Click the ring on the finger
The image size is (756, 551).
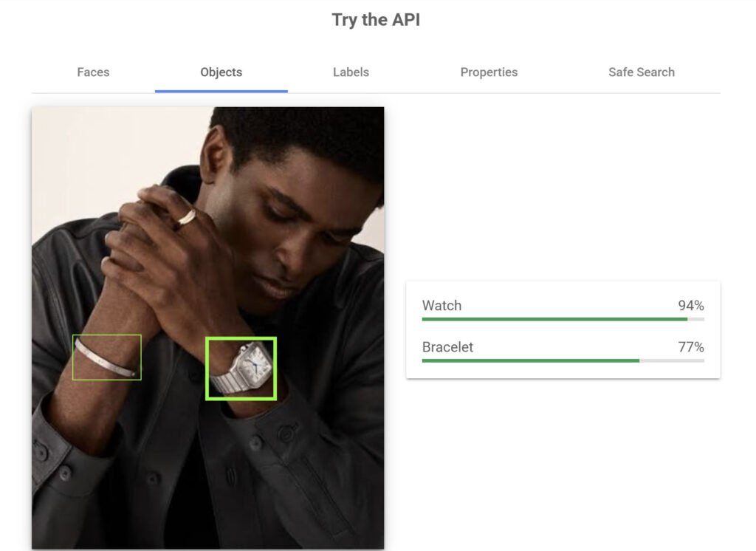click(187, 217)
